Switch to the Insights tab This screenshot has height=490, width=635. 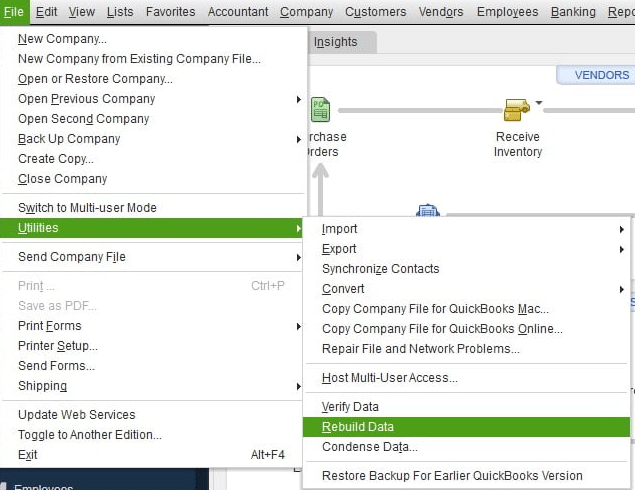click(335, 42)
